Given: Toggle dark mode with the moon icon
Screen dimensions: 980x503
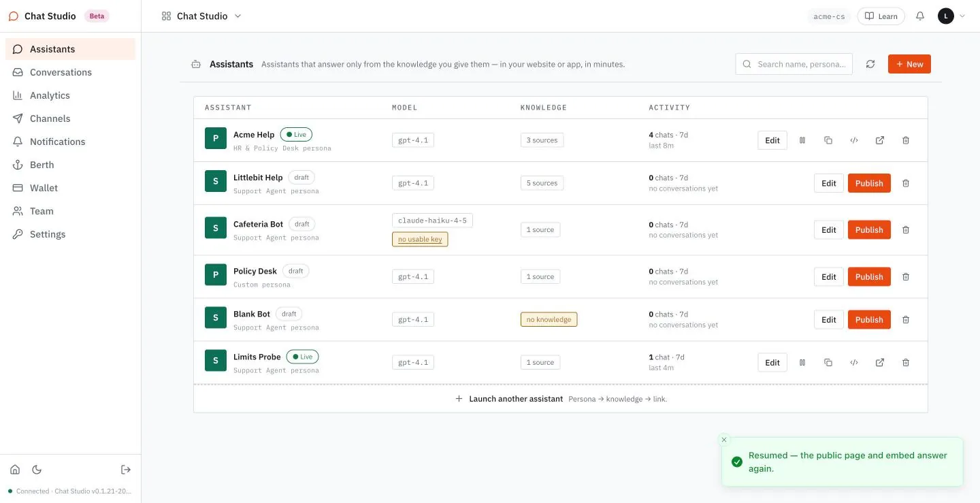Looking at the screenshot, I should tap(37, 470).
